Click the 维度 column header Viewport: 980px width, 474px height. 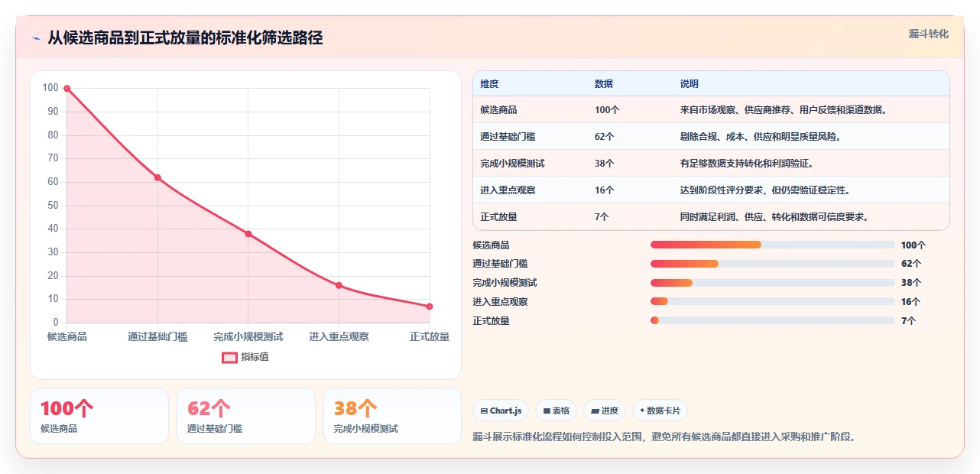pyautogui.click(x=489, y=83)
